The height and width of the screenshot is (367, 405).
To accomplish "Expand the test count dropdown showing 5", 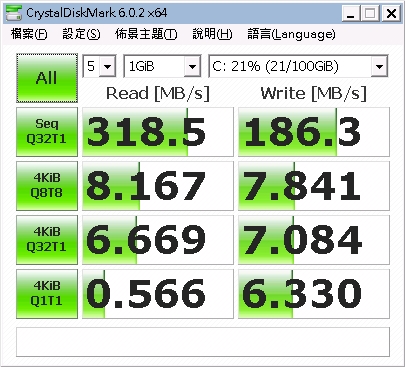I will coord(107,66).
